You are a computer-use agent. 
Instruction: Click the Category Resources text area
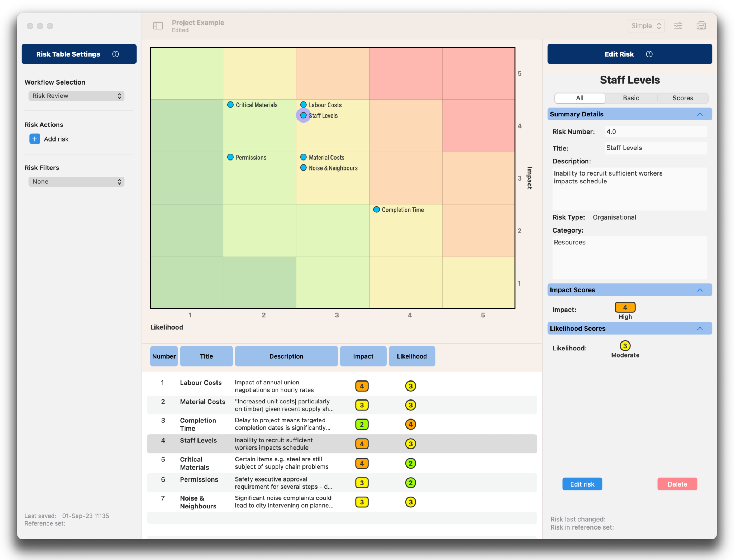pyautogui.click(x=630, y=258)
